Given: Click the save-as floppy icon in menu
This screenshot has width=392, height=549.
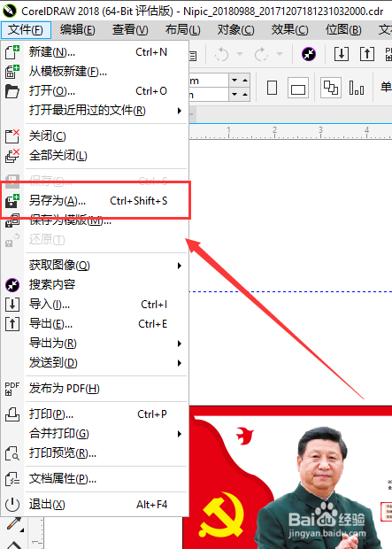Looking at the screenshot, I should 12,201.
